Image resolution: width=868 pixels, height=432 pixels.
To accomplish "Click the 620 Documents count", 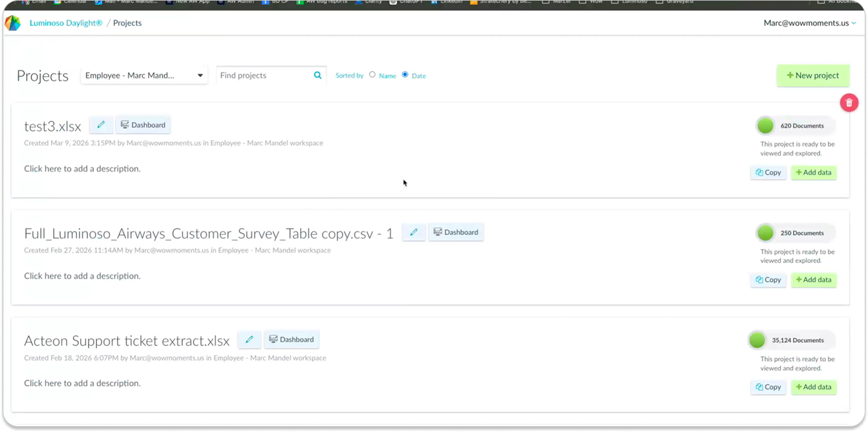I will (x=802, y=126).
